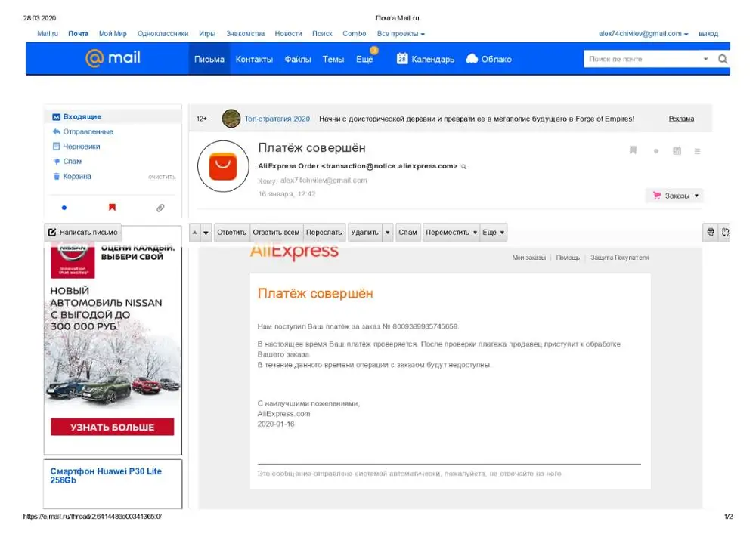Open the account dropdown alex74chivilev@gmail.com
The width and height of the screenshot is (756, 534).
coord(643,34)
